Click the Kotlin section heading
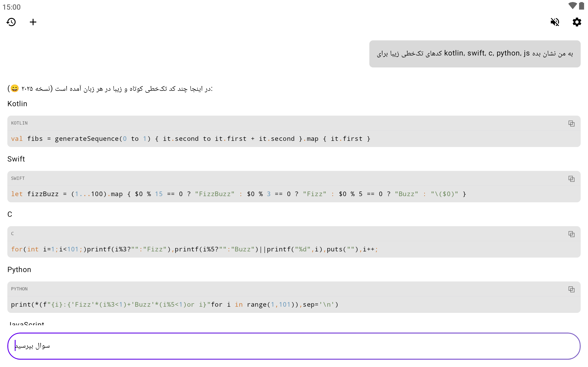The height and width of the screenshot is (367, 588). coord(17,104)
